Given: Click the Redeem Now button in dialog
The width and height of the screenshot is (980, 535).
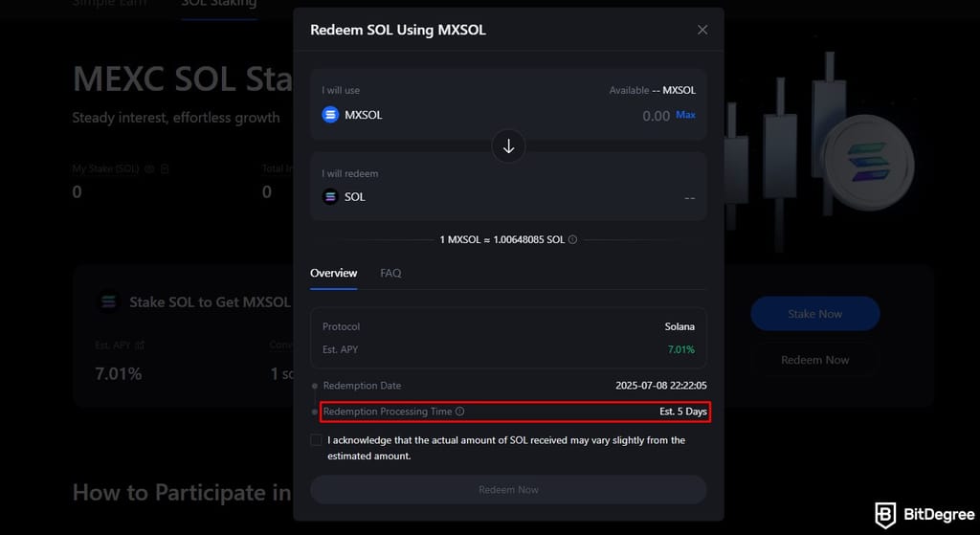Looking at the screenshot, I should [509, 490].
